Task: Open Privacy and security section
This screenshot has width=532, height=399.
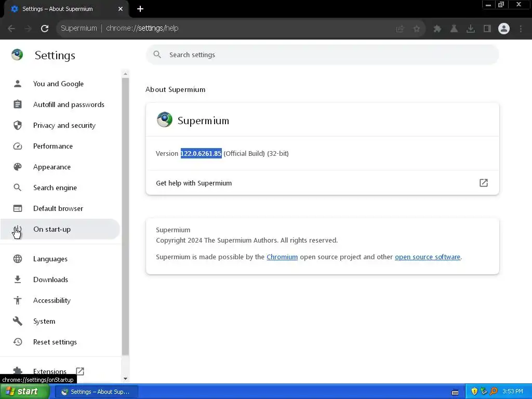Action: click(x=60, y=126)
